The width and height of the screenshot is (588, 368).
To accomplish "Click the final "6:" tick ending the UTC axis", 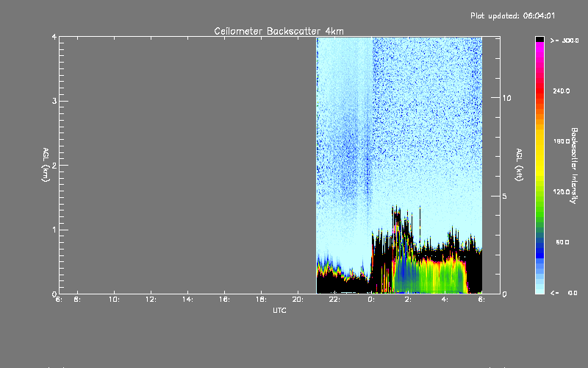I will coord(481,300).
